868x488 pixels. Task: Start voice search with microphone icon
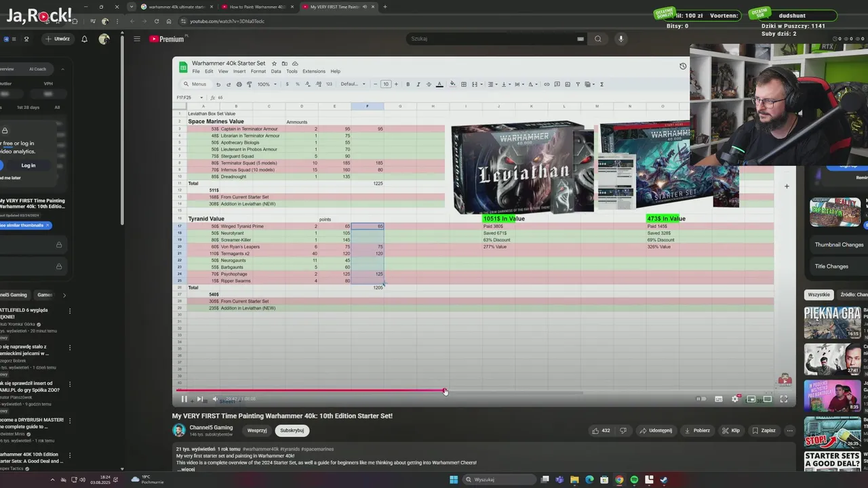point(620,39)
